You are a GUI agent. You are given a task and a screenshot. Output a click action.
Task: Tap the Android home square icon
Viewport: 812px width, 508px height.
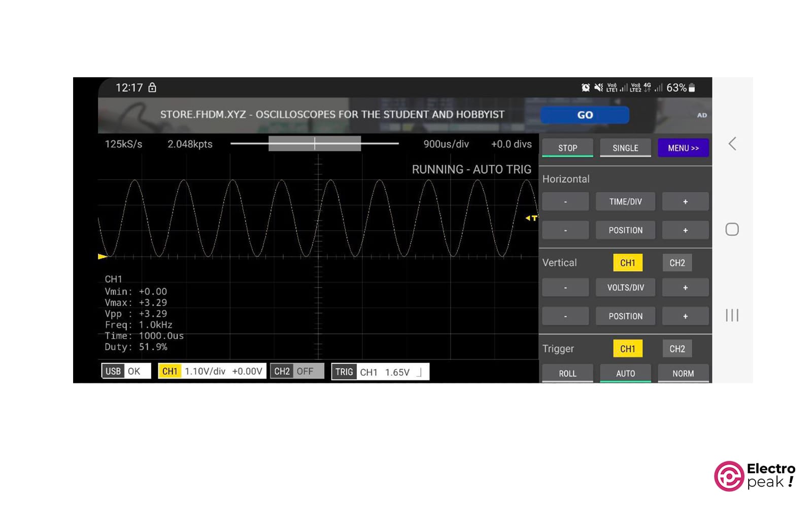pyautogui.click(x=732, y=230)
